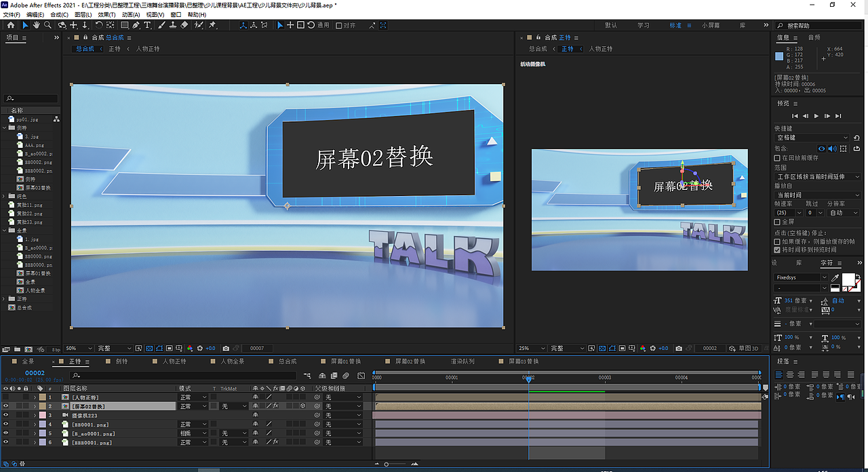The image size is (868, 472).
Task: Hide layer 屏幕02替换 with eye toggle
Action: tap(6, 406)
